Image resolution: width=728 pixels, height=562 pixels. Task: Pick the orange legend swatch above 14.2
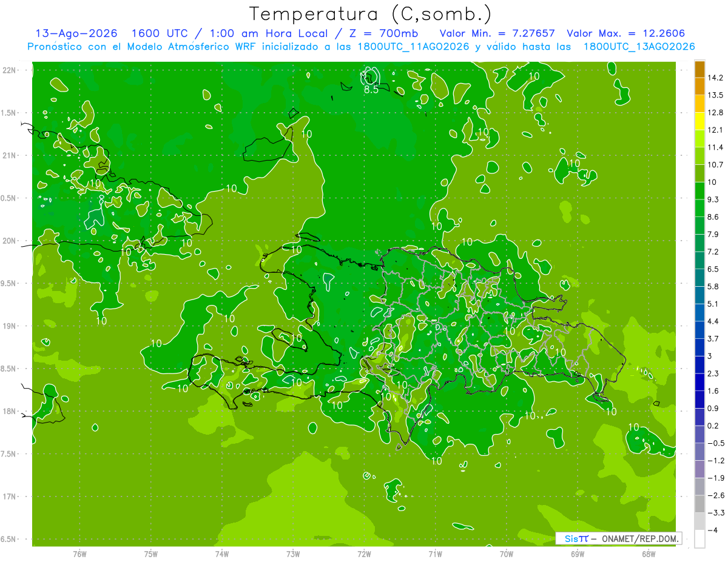click(699, 69)
